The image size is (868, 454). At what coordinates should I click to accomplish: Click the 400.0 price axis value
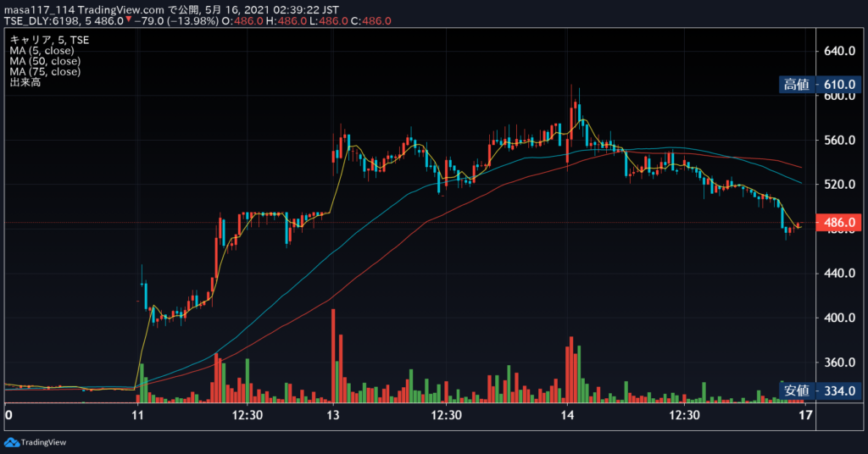click(839, 318)
